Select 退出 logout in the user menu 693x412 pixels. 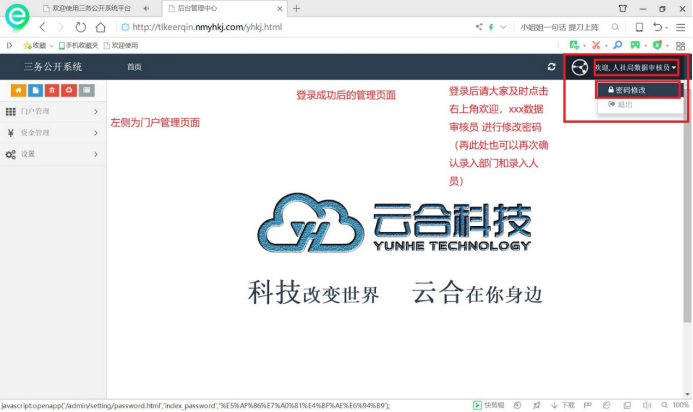point(638,104)
